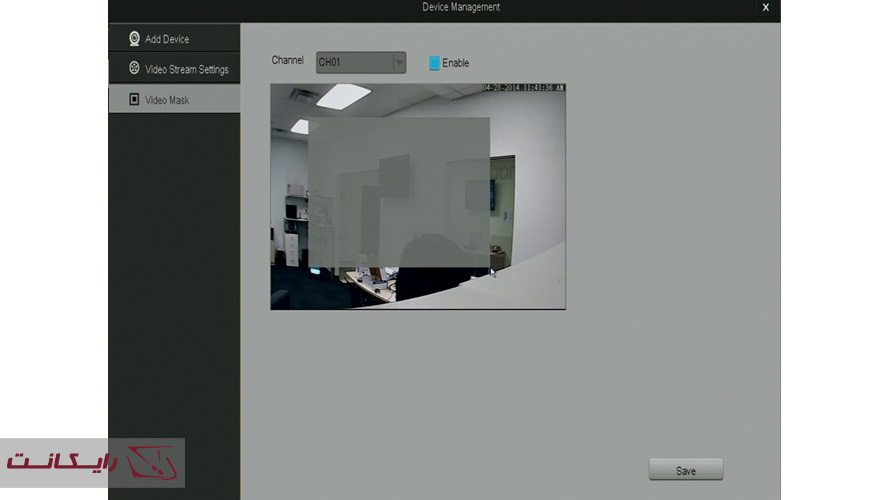Viewport: 889px width, 500px height.
Task: Click the Channel label text
Action: (x=287, y=61)
